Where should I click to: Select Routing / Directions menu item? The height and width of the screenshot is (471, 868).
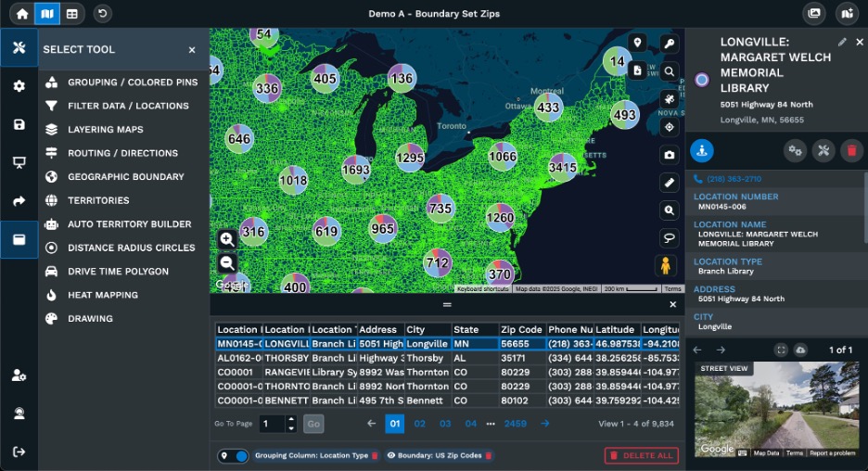(121, 153)
